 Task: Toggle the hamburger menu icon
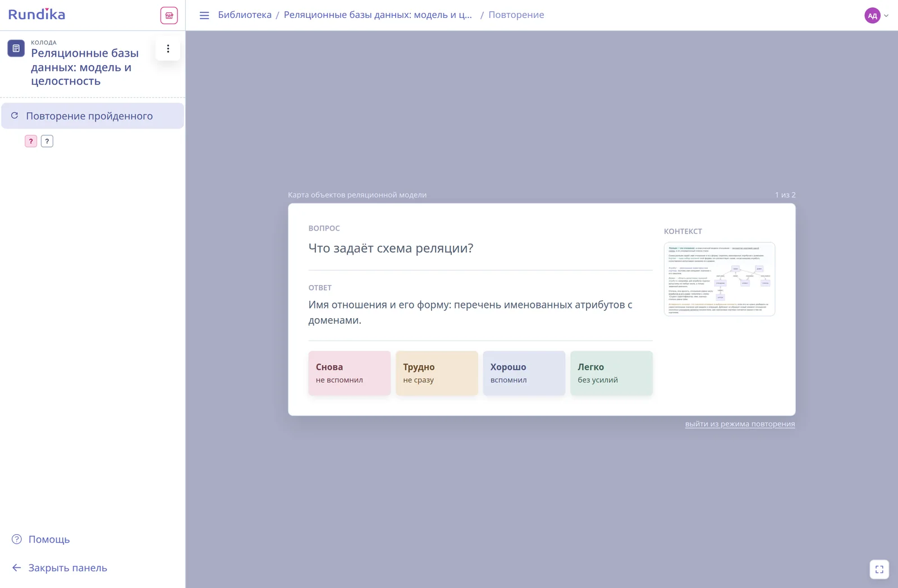[204, 15]
